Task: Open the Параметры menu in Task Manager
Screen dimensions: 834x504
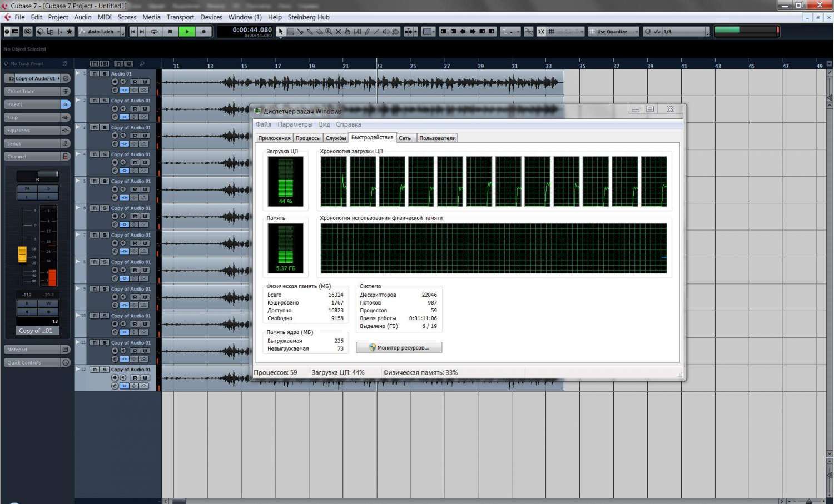Action: [295, 124]
